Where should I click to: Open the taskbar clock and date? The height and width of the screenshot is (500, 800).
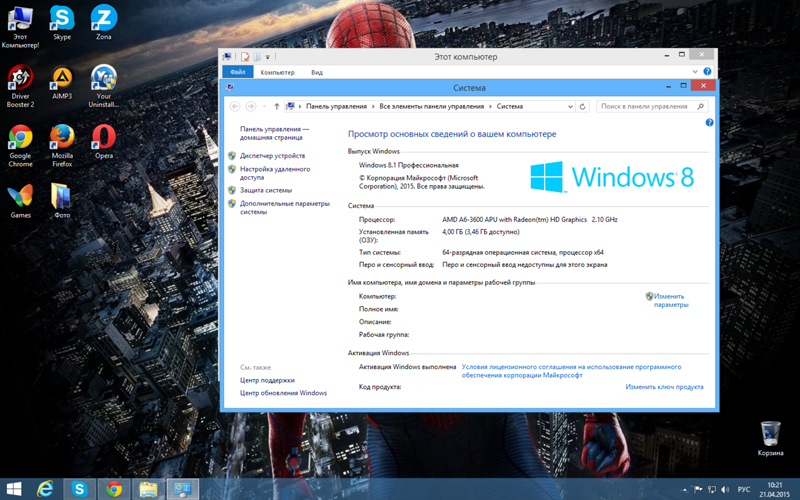tap(774, 490)
